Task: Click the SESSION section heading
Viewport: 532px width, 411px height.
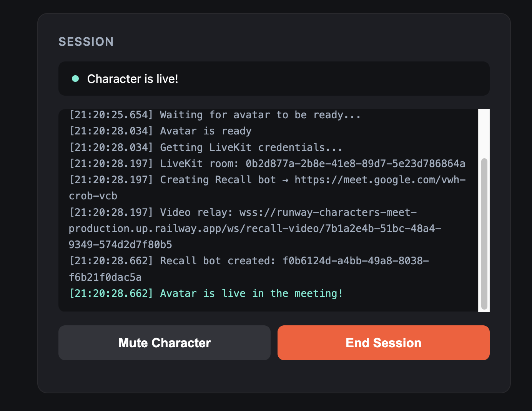Action: [86, 41]
